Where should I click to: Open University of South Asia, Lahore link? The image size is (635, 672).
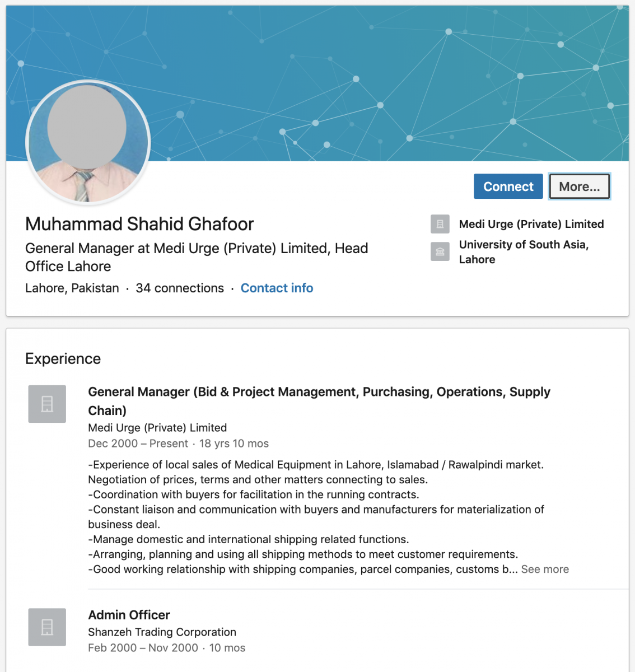524,252
